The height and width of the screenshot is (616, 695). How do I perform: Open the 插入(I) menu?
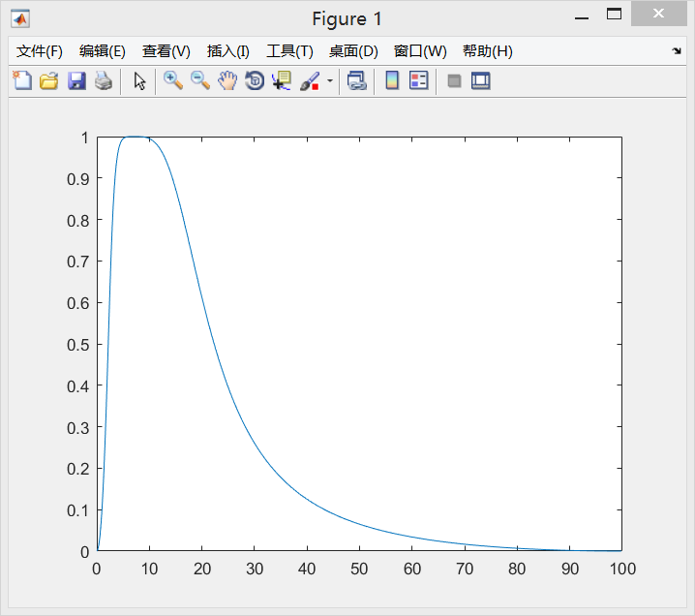[x=228, y=51]
